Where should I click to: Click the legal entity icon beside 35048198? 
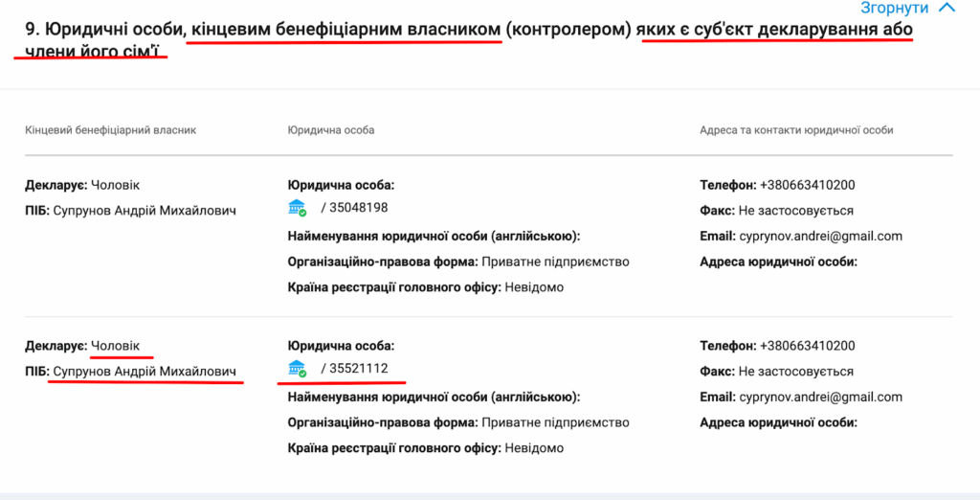click(x=297, y=208)
